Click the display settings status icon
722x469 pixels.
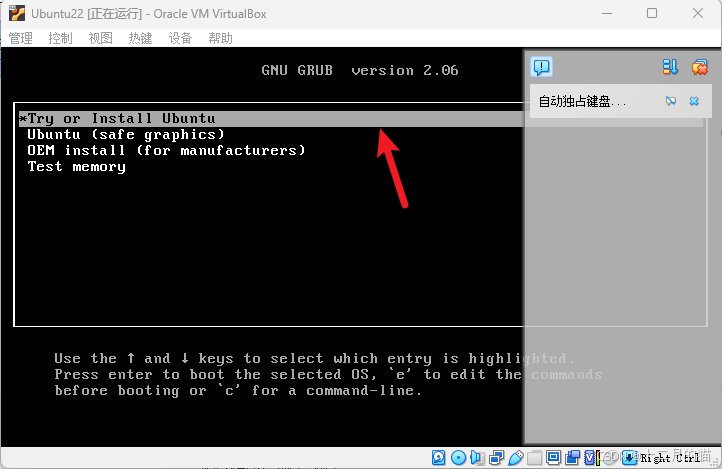point(553,457)
